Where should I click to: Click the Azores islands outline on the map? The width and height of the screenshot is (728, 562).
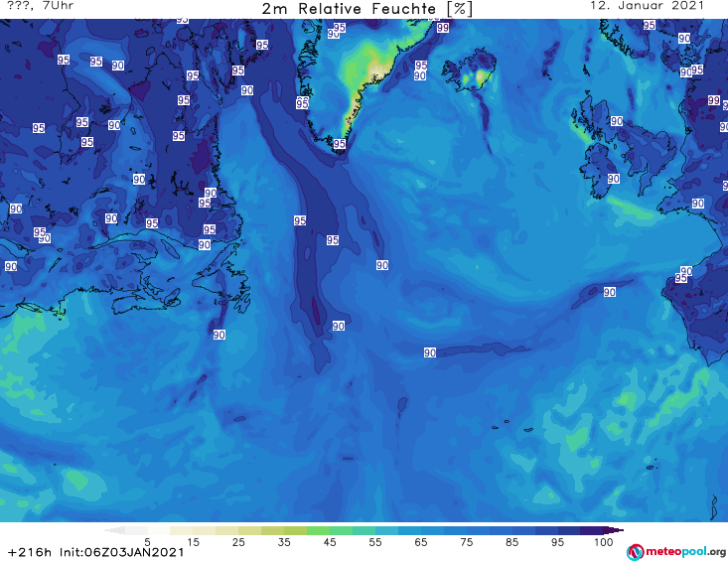pyautogui.click(x=510, y=426)
